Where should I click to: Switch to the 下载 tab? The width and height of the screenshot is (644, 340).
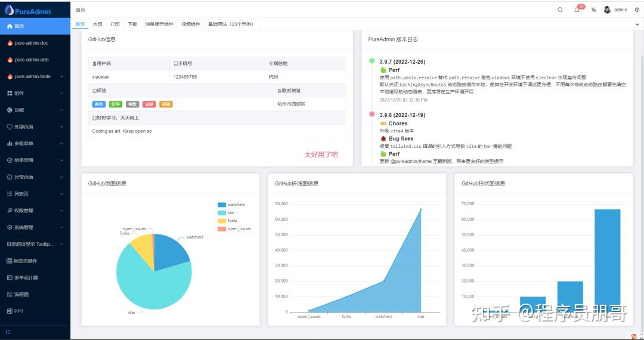[x=132, y=24]
